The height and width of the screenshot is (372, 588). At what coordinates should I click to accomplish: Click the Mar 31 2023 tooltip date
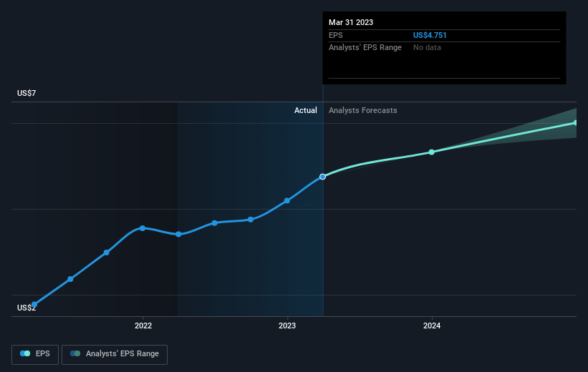click(x=351, y=22)
